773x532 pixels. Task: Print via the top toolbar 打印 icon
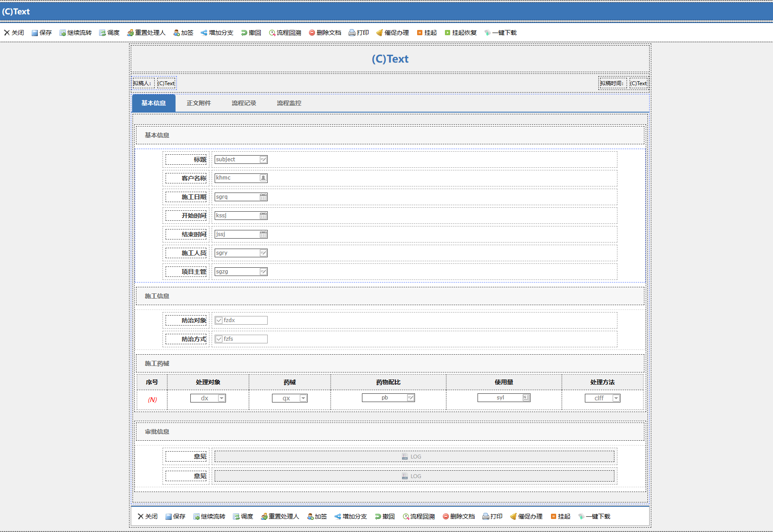[352, 33]
